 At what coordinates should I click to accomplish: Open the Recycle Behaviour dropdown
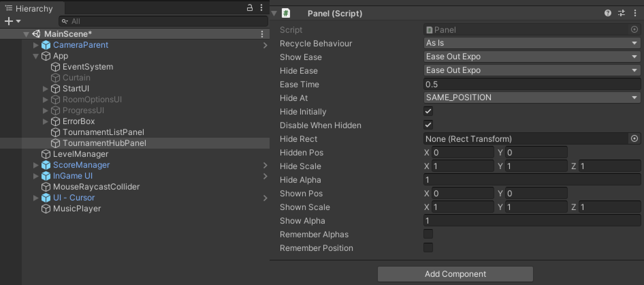(x=532, y=43)
